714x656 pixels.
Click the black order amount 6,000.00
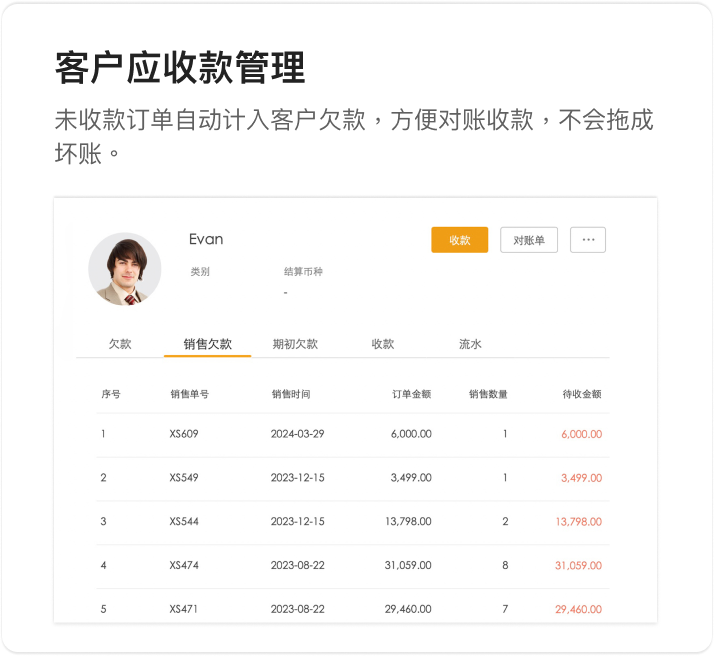click(x=411, y=434)
